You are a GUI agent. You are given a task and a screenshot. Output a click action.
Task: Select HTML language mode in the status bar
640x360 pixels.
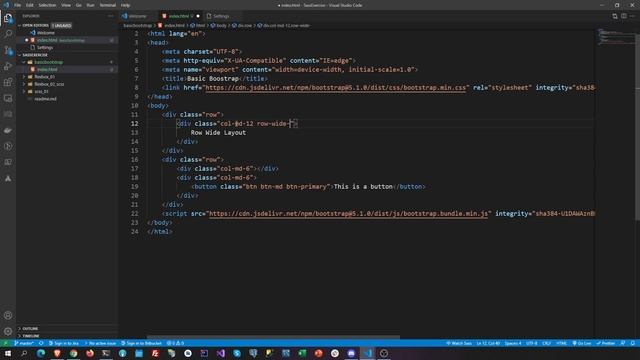pyautogui.click(x=562, y=343)
